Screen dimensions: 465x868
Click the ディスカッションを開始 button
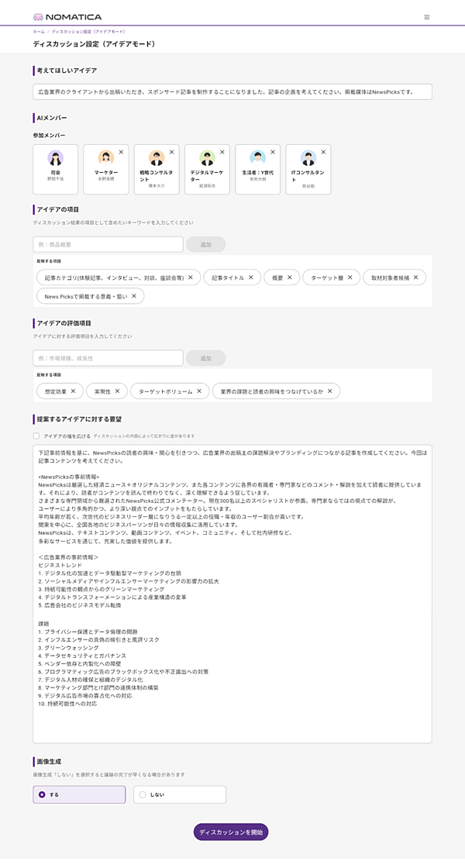(x=231, y=832)
